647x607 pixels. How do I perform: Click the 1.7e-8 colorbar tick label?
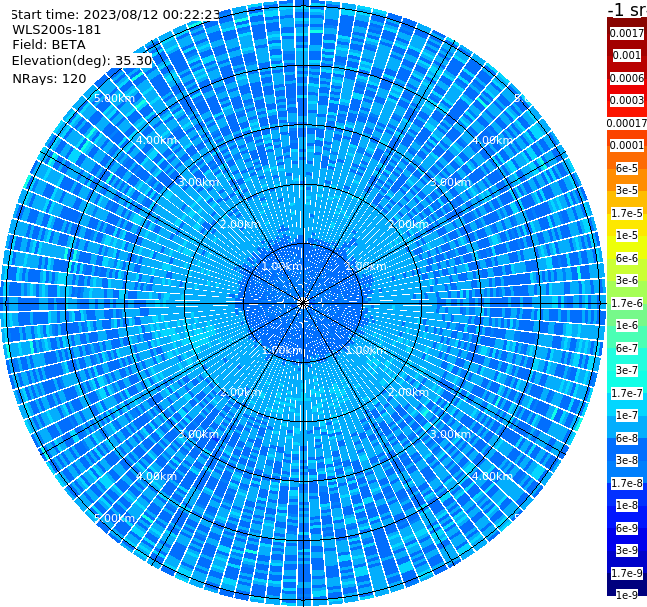pos(627,483)
